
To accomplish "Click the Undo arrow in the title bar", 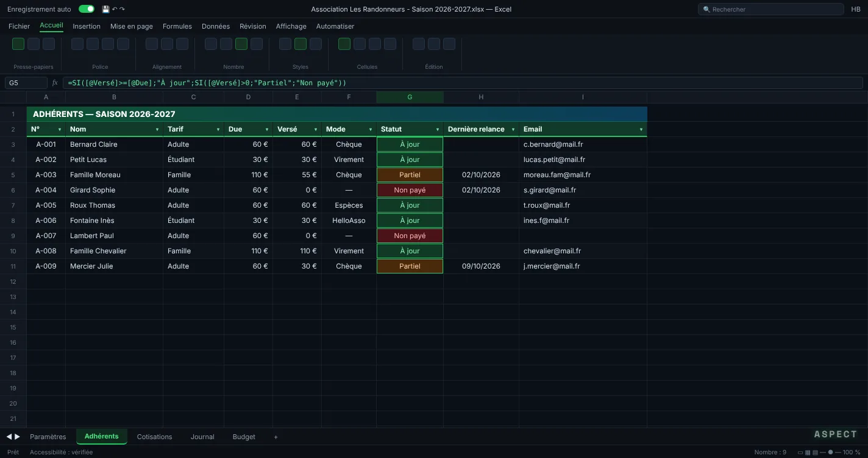I will click(115, 9).
